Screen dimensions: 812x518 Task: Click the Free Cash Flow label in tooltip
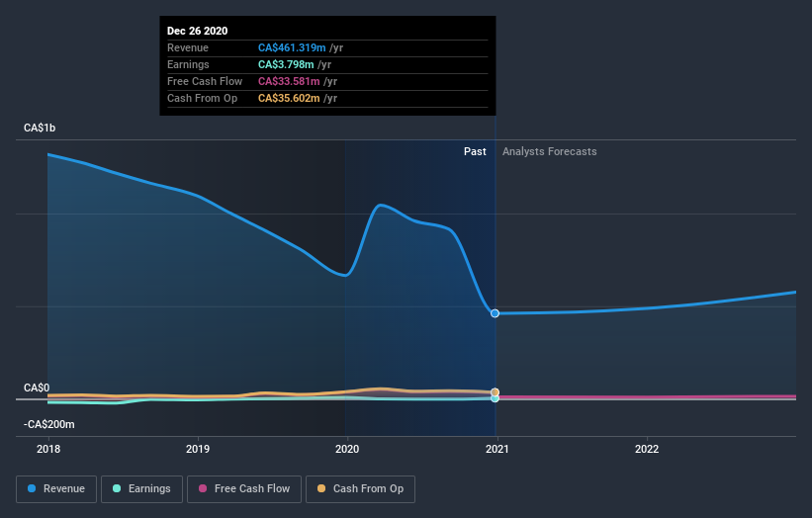coord(205,81)
